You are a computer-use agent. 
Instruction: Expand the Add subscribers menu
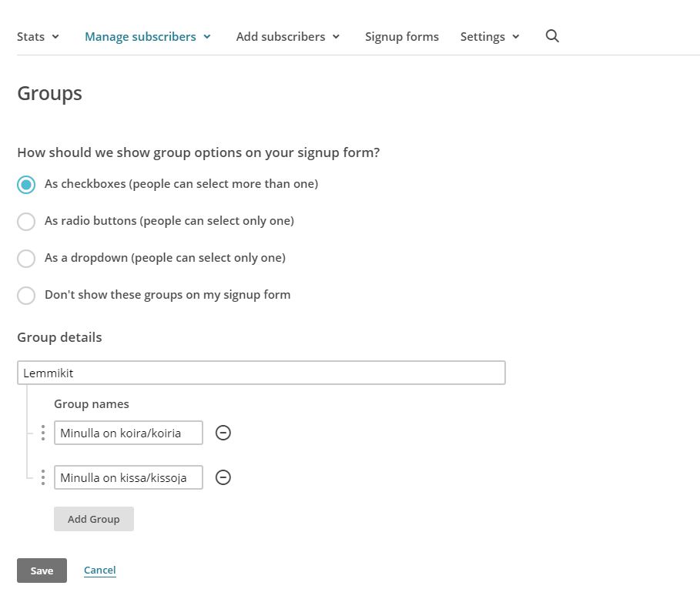pos(288,37)
